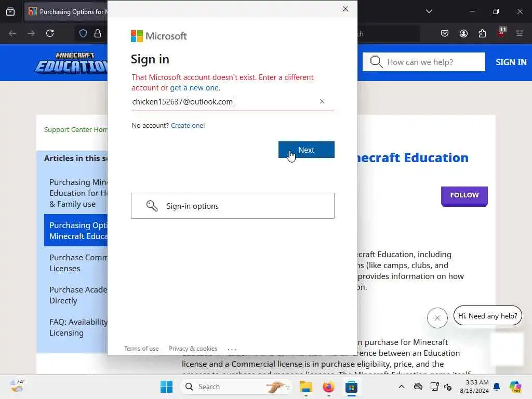
Task: Open Privacy & cookies link
Action: pyautogui.click(x=193, y=349)
